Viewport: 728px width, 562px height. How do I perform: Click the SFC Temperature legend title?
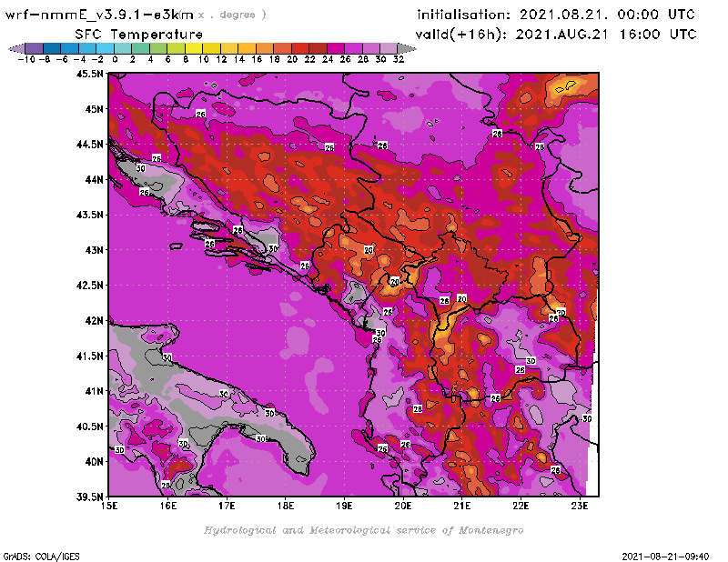[x=138, y=34]
